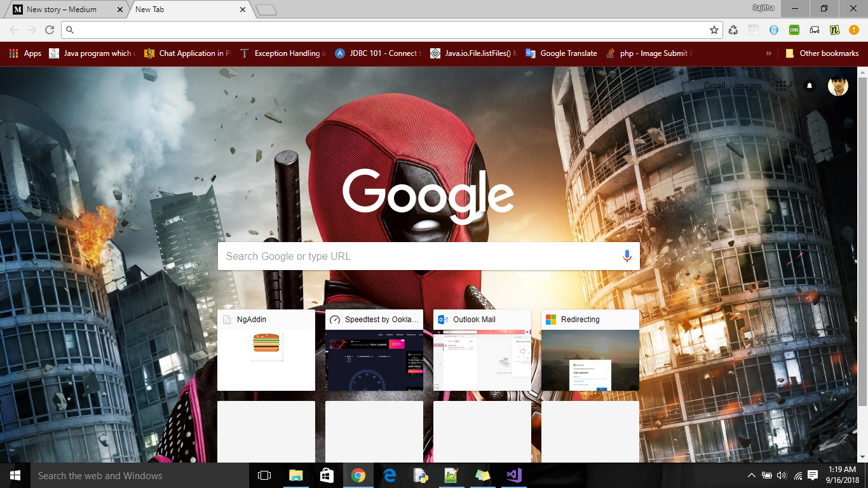Open the Images link

coord(748,86)
